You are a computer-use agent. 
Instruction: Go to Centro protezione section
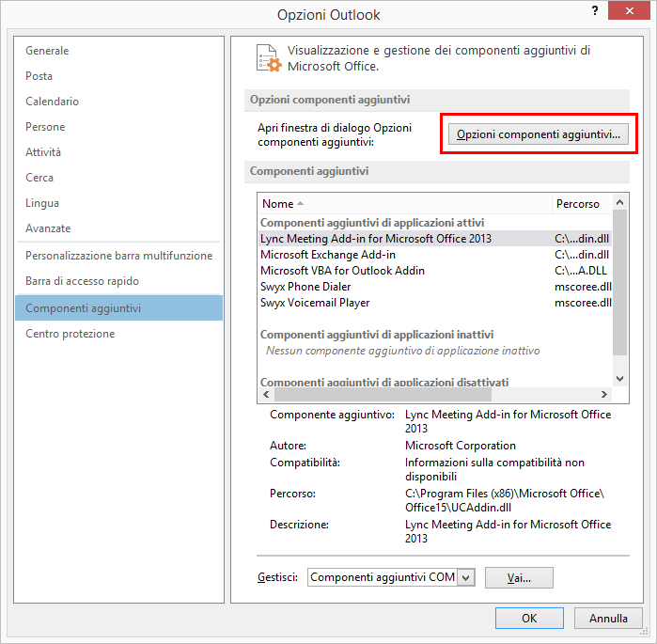click(70, 334)
